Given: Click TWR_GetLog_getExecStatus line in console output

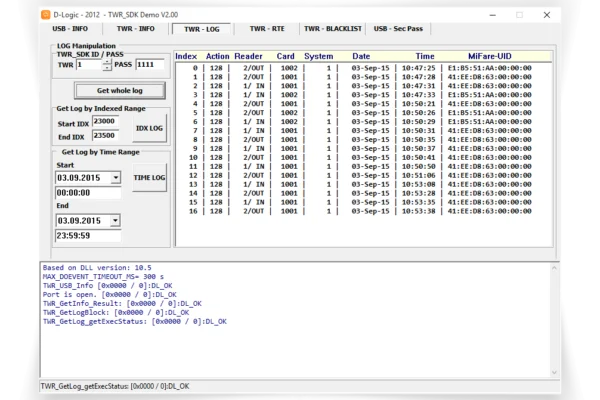Looking at the screenshot, I should pyautogui.click(x=135, y=322).
